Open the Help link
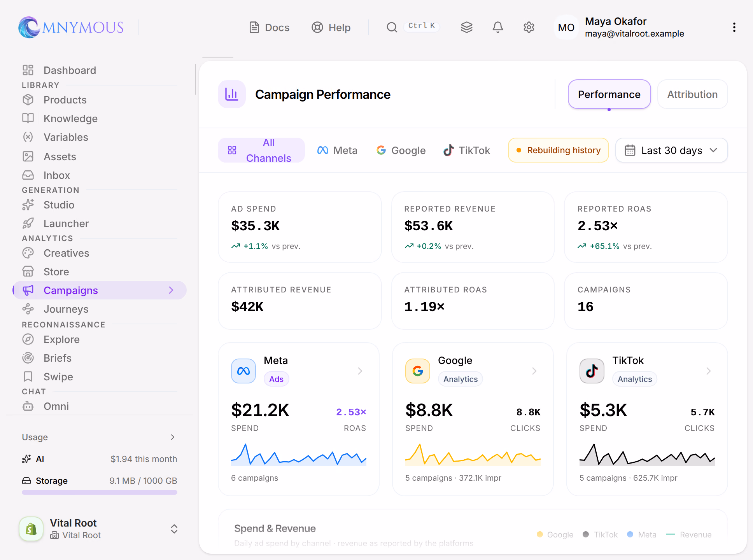The height and width of the screenshot is (560, 753). pyautogui.click(x=331, y=27)
